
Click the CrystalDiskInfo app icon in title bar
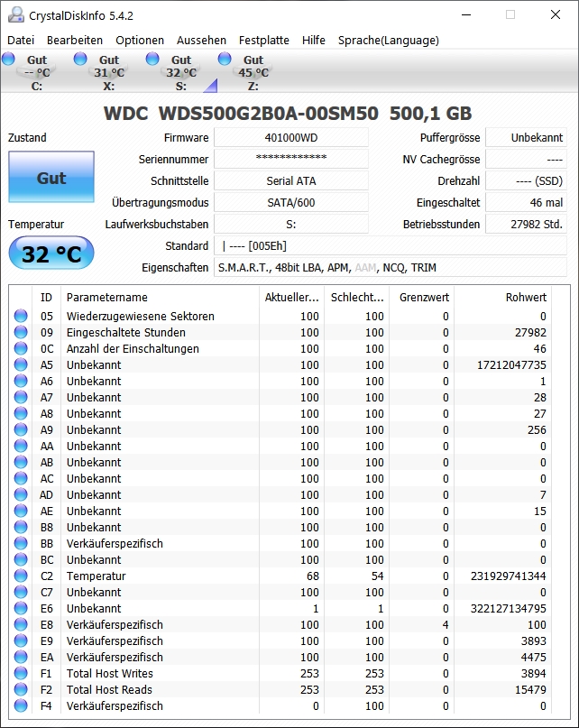pyautogui.click(x=16, y=14)
